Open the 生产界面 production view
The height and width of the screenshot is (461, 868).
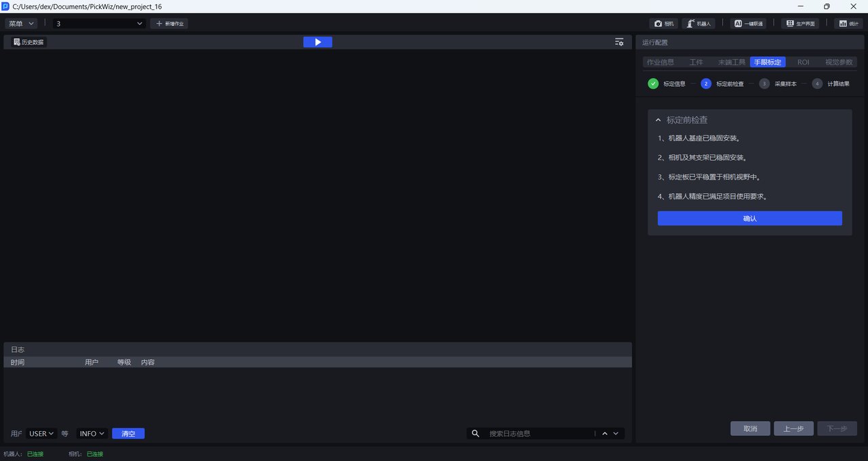(x=800, y=24)
